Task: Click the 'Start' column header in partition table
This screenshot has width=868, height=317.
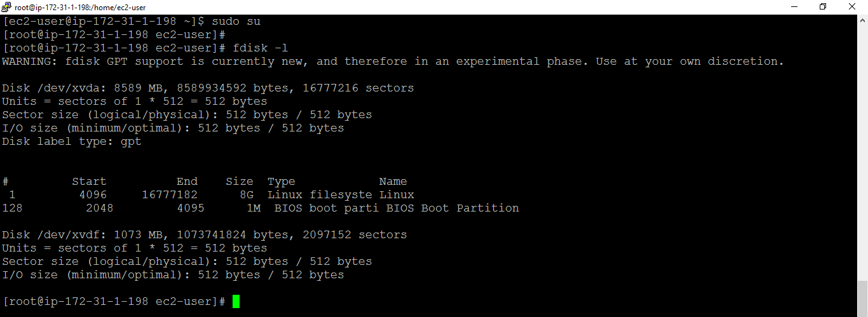Action: pyautogui.click(x=89, y=182)
